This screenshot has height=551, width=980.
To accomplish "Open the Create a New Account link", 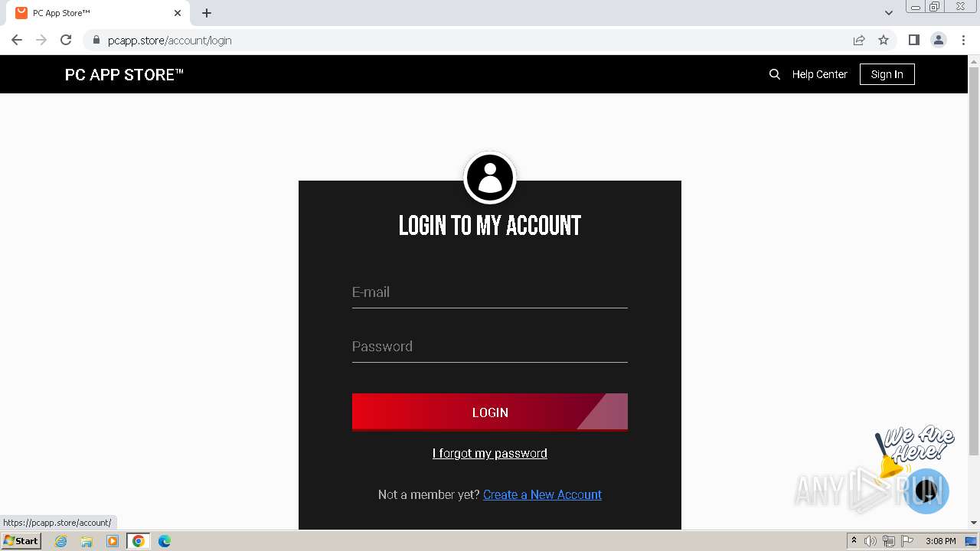I will pyautogui.click(x=542, y=494).
